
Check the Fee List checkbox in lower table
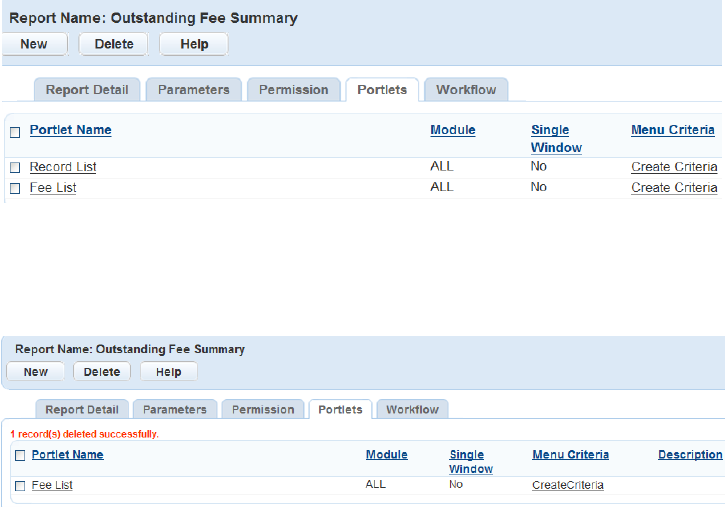coord(20,486)
